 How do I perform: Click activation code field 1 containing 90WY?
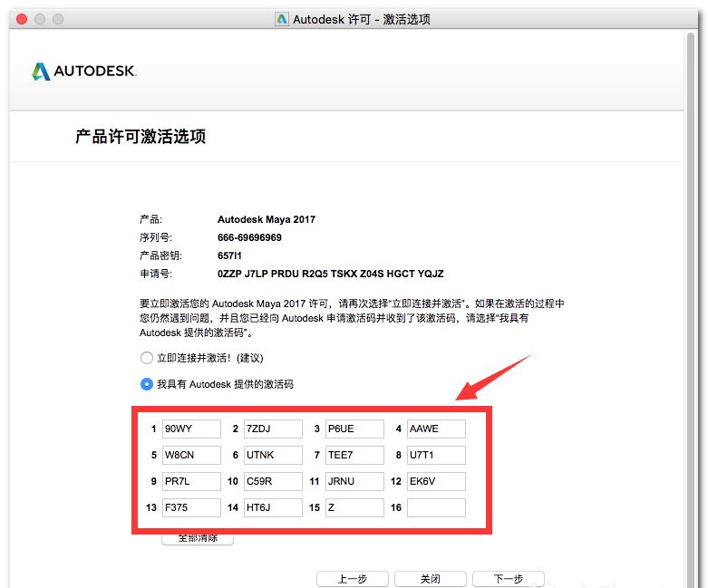point(191,429)
